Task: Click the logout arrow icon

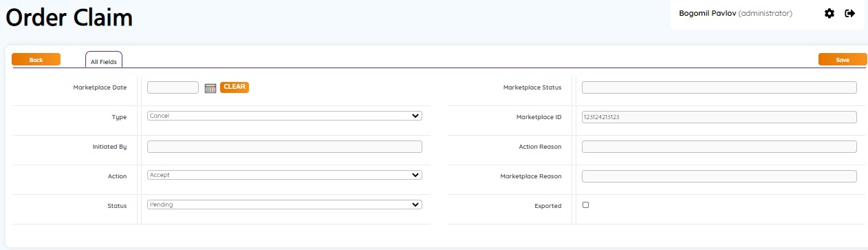Action: (850, 13)
